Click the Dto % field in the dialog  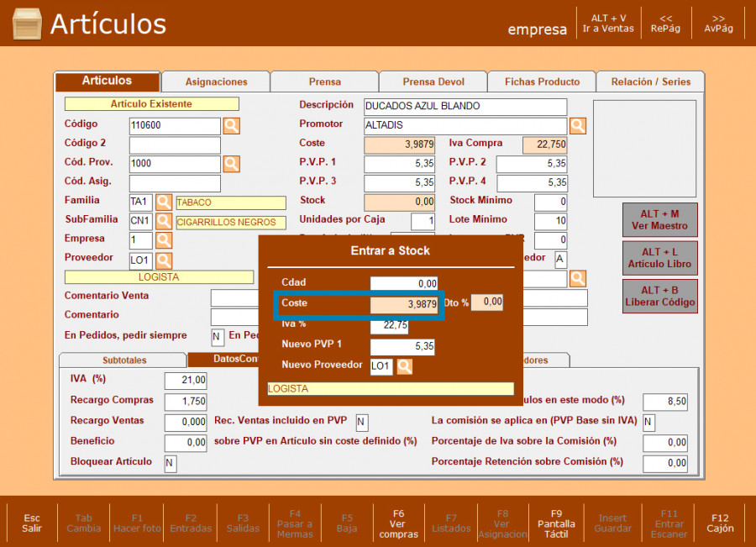click(x=487, y=302)
